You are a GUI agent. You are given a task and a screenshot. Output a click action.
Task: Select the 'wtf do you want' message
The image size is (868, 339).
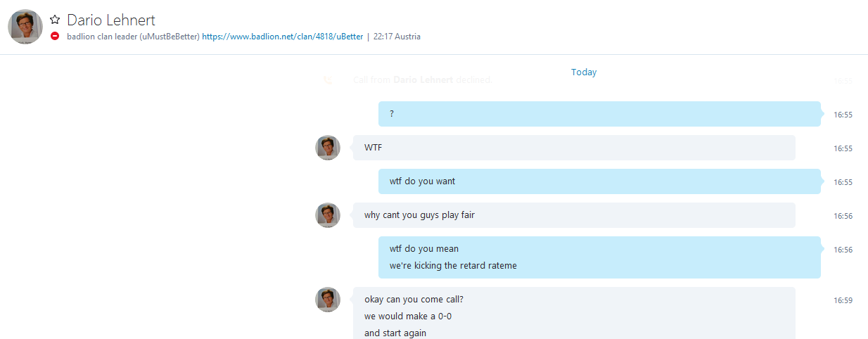point(599,181)
